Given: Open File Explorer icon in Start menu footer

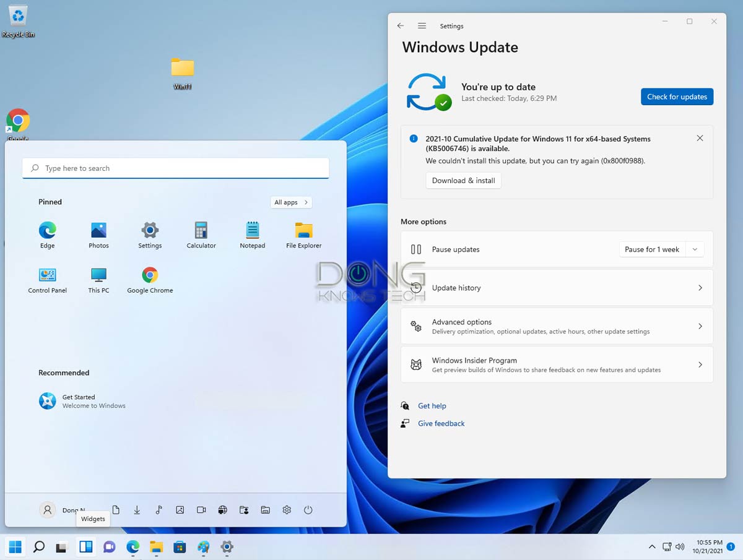Looking at the screenshot, I should point(266,510).
